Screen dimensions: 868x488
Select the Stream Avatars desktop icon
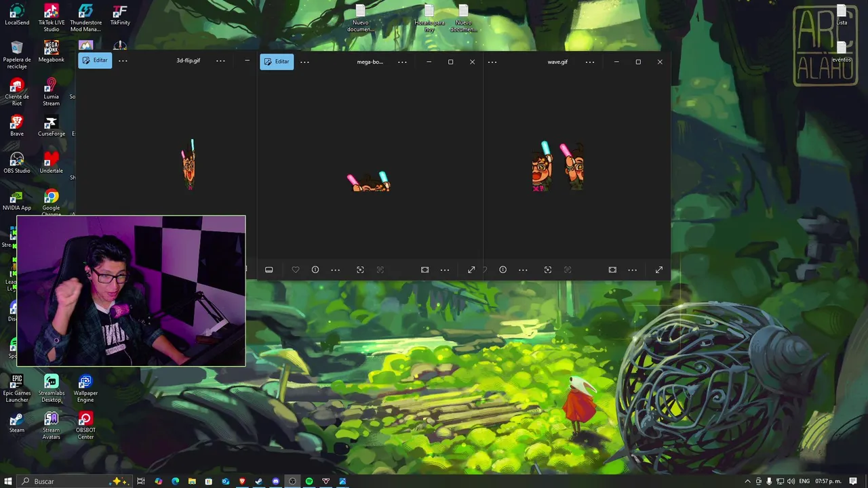coord(52,426)
